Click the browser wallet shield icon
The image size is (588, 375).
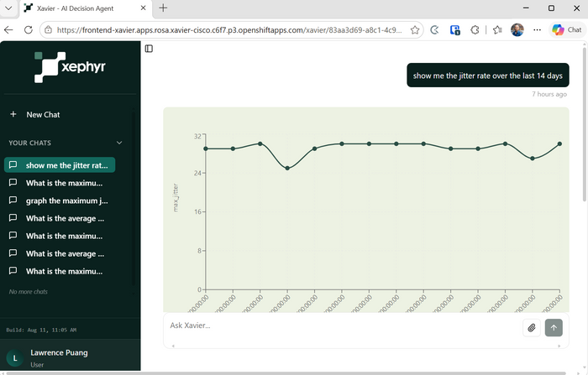[x=455, y=30]
